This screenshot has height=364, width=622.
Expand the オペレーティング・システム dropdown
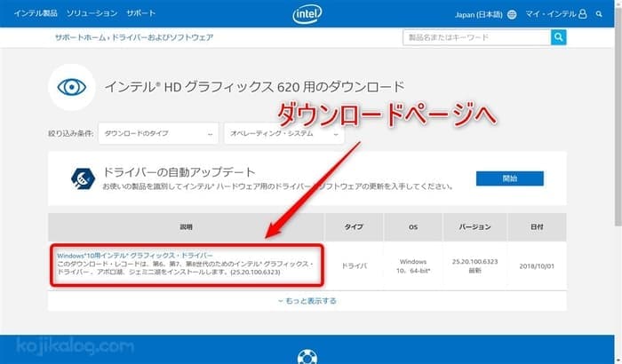[284, 134]
